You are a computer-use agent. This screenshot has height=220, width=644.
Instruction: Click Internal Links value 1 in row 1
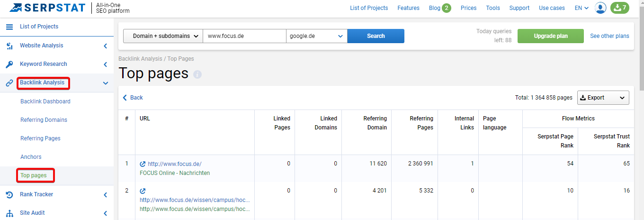coord(472,164)
